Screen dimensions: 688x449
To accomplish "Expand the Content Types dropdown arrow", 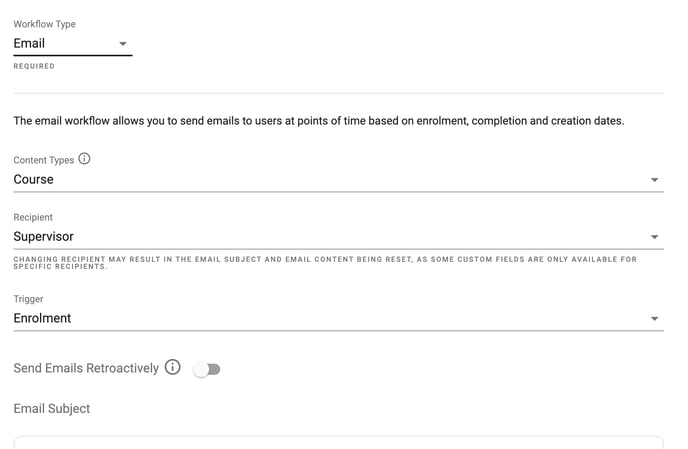I will click(x=654, y=180).
